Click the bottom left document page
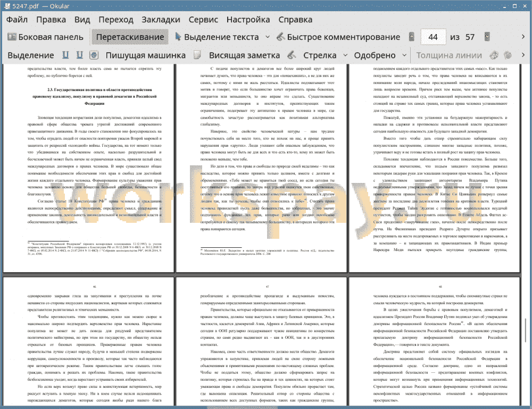This screenshot has width=532, height=409. [88, 341]
